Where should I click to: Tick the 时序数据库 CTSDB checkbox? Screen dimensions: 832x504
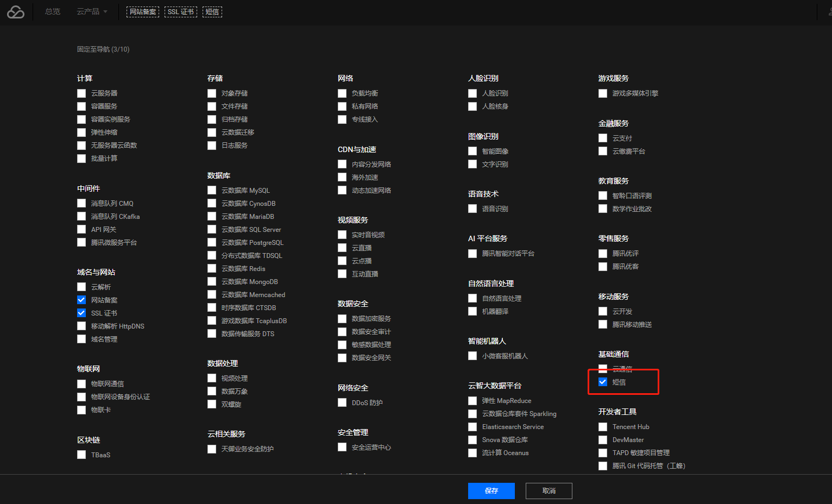pyautogui.click(x=212, y=307)
